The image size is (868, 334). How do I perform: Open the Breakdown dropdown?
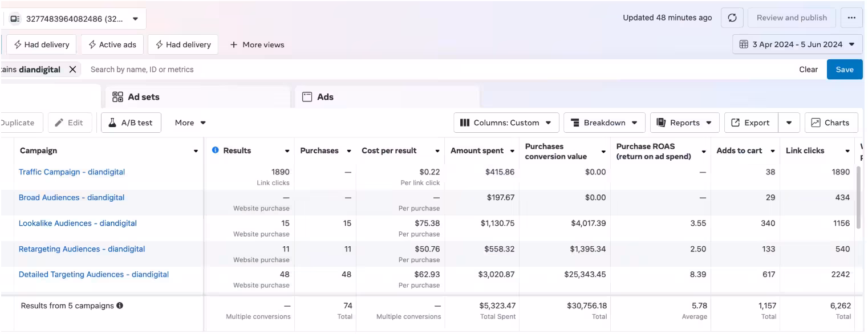click(605, 123)
